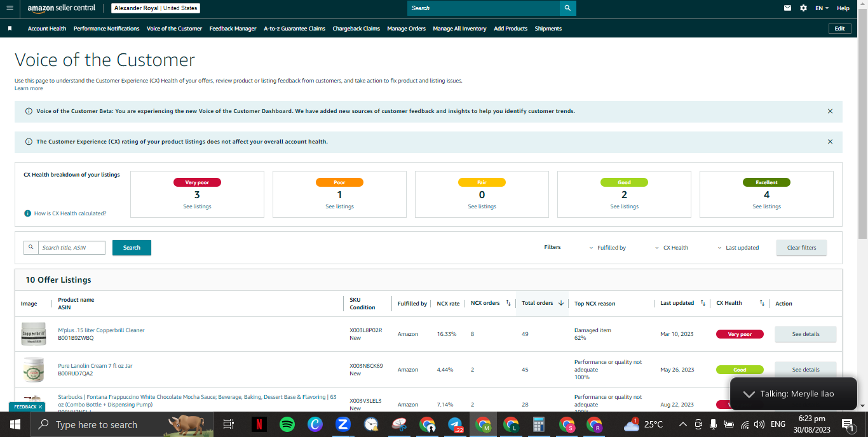Open Manage Orders menu item

[x=406, y=29]
